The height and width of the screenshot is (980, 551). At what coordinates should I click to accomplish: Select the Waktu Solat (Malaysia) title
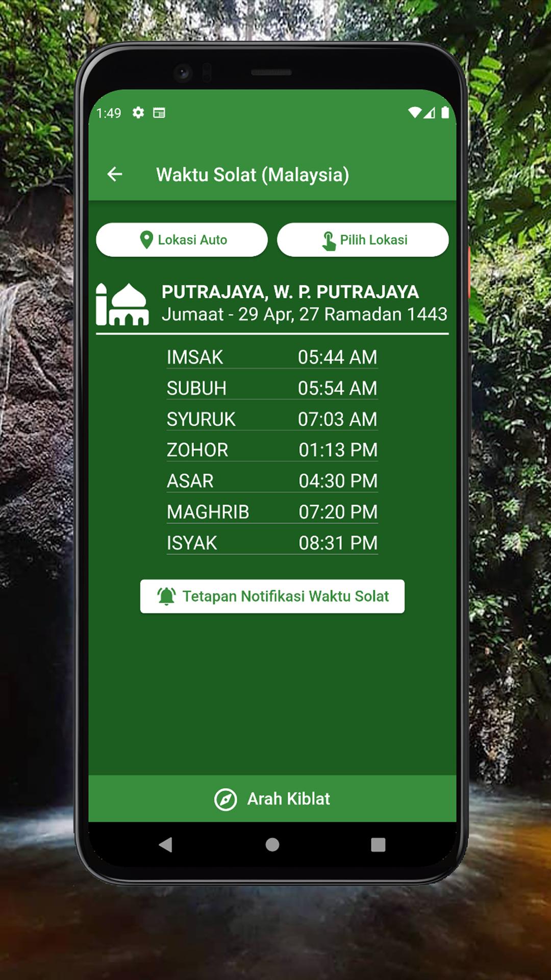253,175
